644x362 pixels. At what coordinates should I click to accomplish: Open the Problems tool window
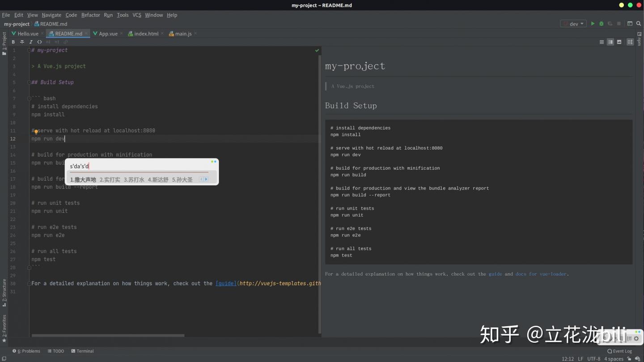(x=28, y=351)
